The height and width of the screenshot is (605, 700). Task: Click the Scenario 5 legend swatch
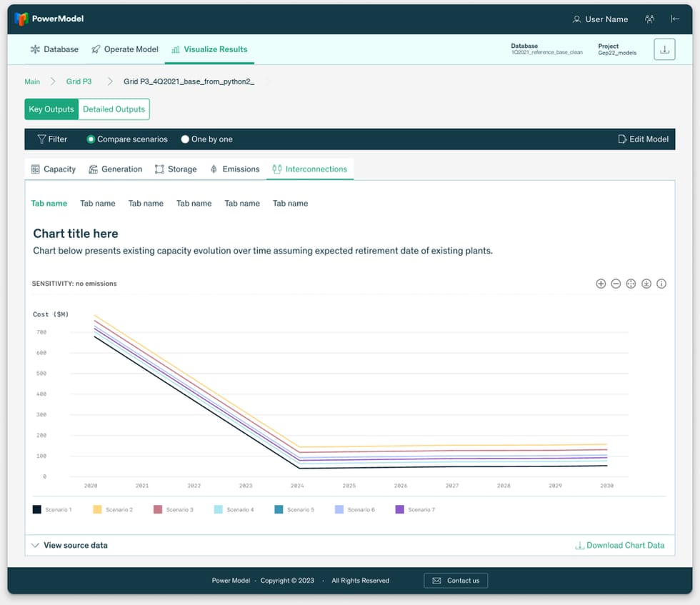click(x=279, y=509)
